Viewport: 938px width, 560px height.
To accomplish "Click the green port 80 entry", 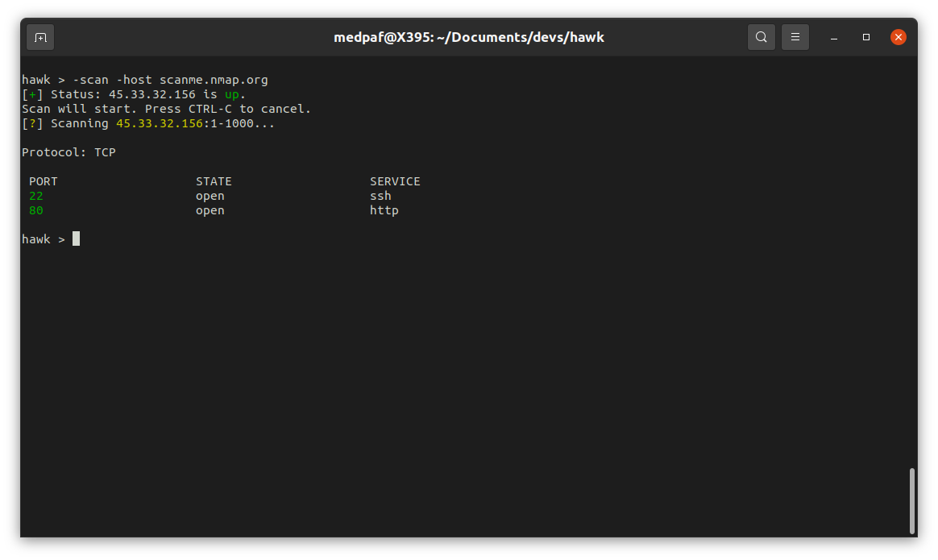I will (x=36, y=210).
